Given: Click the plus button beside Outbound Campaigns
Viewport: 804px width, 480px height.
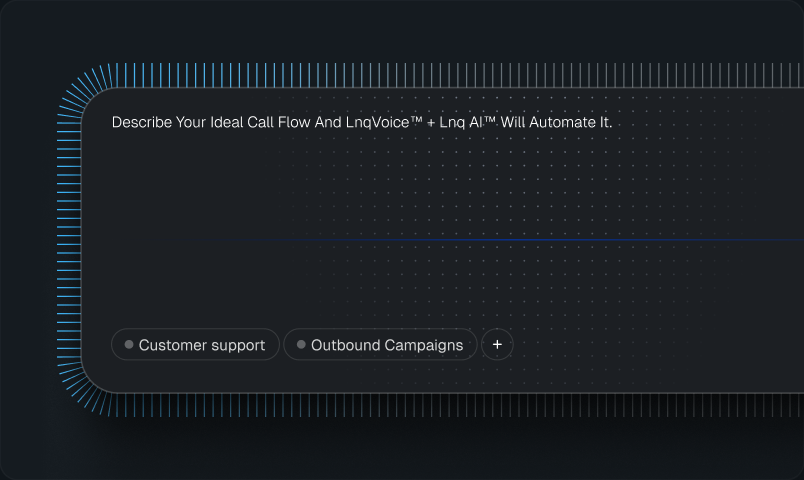Looking at the screenshot, I should click(x=497, y=345).
